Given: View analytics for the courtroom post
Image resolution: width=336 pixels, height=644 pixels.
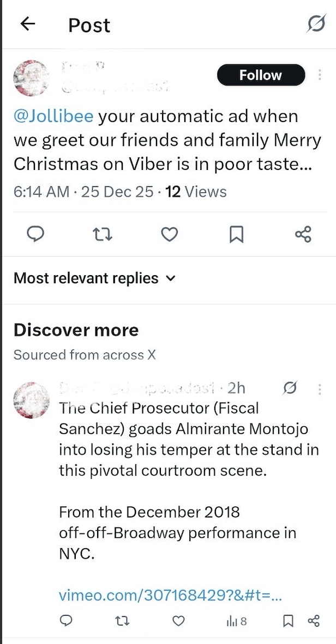Looking at the screenshot, I should [236, 621].
